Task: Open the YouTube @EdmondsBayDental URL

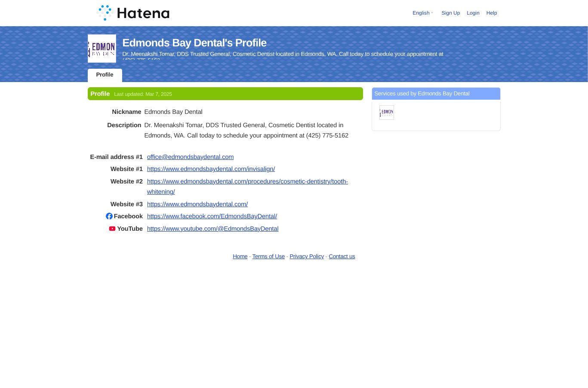Action: pos(212,229)
